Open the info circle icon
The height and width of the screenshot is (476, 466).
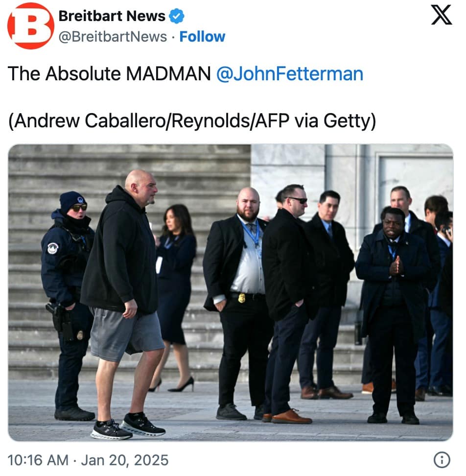point(442,460)
